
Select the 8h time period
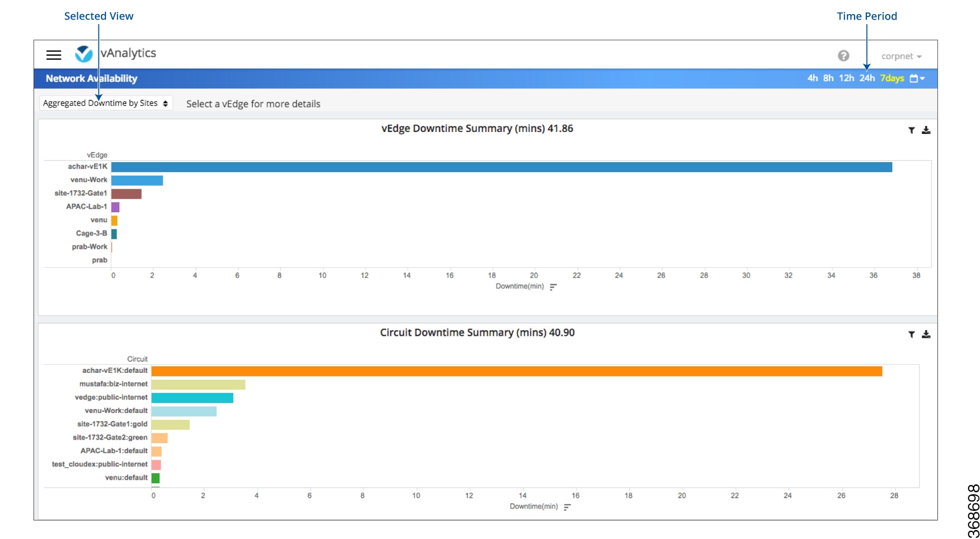click(x=828, y=78)
